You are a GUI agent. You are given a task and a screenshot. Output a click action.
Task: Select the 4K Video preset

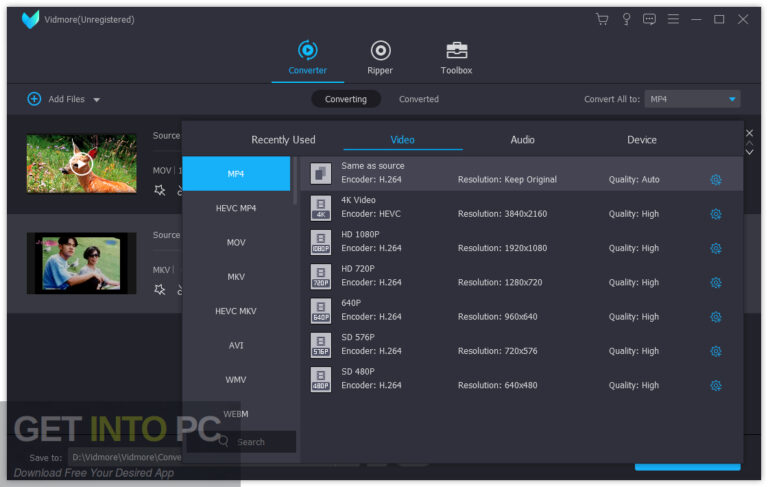pyautogui.click(x=521, y=208)
